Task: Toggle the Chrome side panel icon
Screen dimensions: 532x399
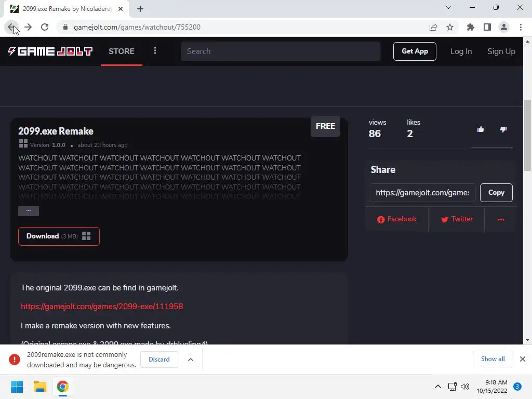Action: [487, 27]
